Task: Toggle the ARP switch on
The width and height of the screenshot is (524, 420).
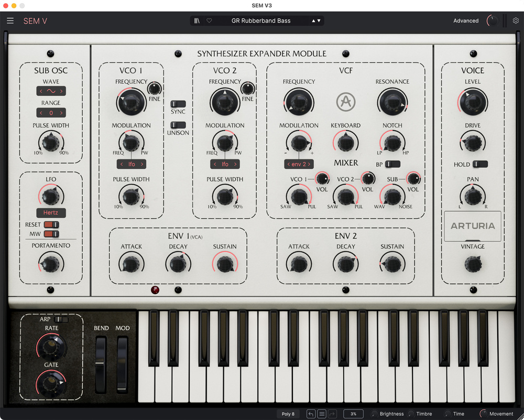Action: tap(61, 319)
